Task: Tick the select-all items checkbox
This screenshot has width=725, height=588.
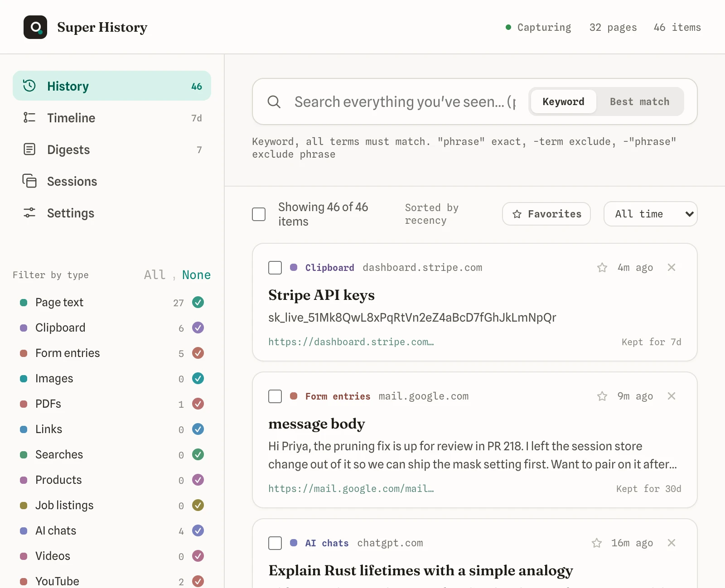Action: coord(259,214)
